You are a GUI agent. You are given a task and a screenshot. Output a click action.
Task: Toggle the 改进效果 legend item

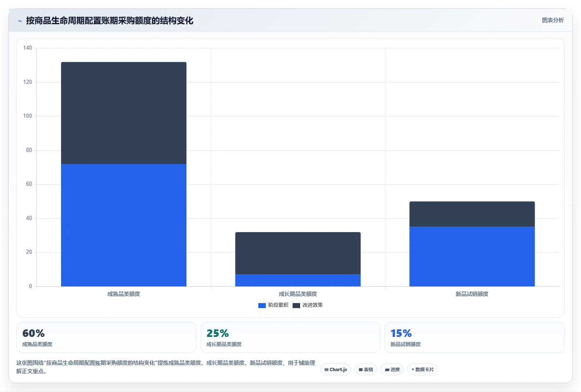pyautogui.click(x=308, y=305)
